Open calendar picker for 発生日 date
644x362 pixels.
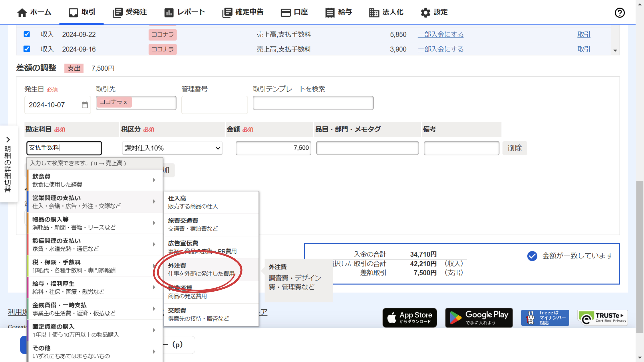tap(85, 105)
